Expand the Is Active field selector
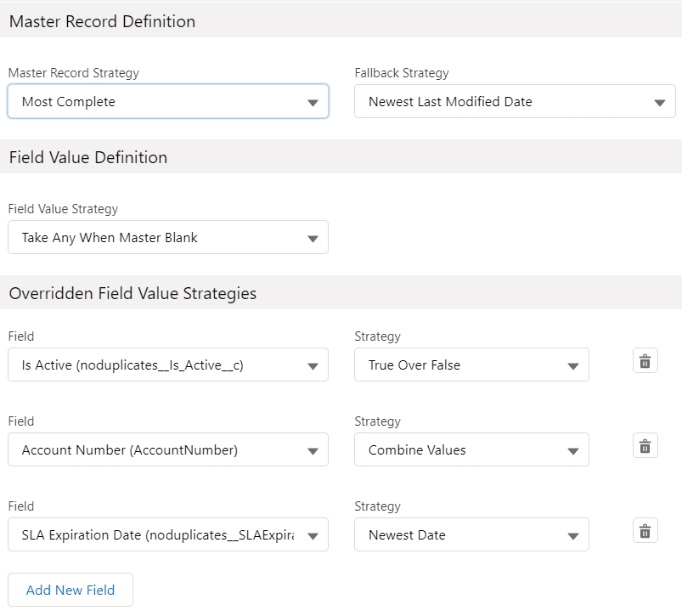 click(167, 365)
